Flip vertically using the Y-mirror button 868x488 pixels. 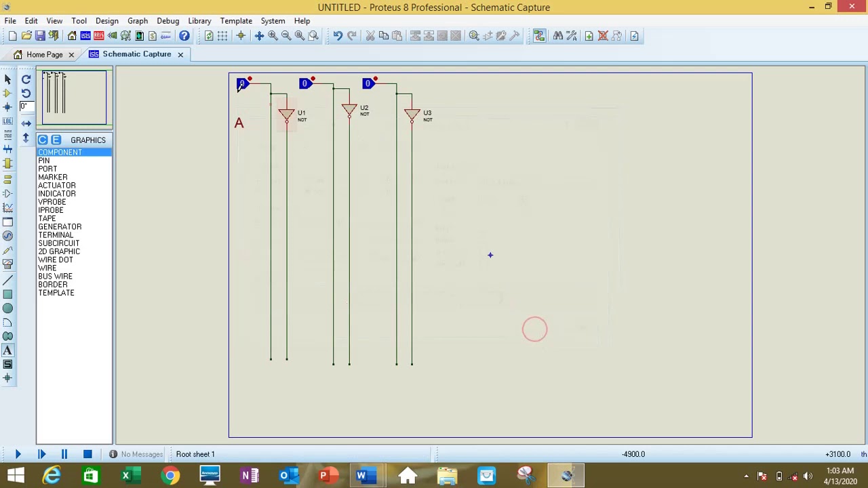pyautogui.click(x=26, y=138)
